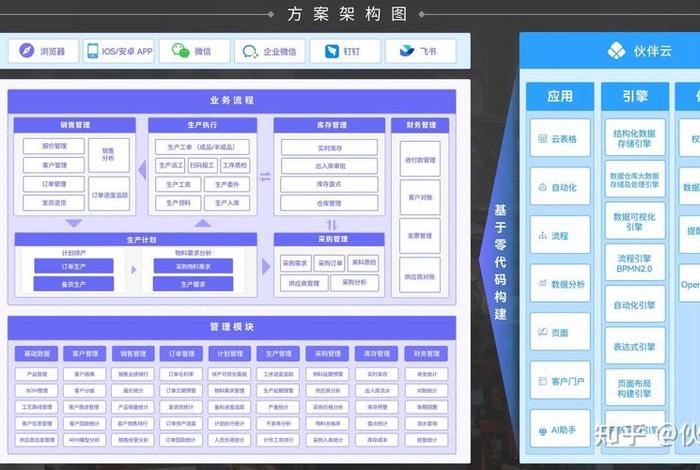
Task: Click the 企业微信 chat-bubble icon
Action: click(x=250, y=52)
